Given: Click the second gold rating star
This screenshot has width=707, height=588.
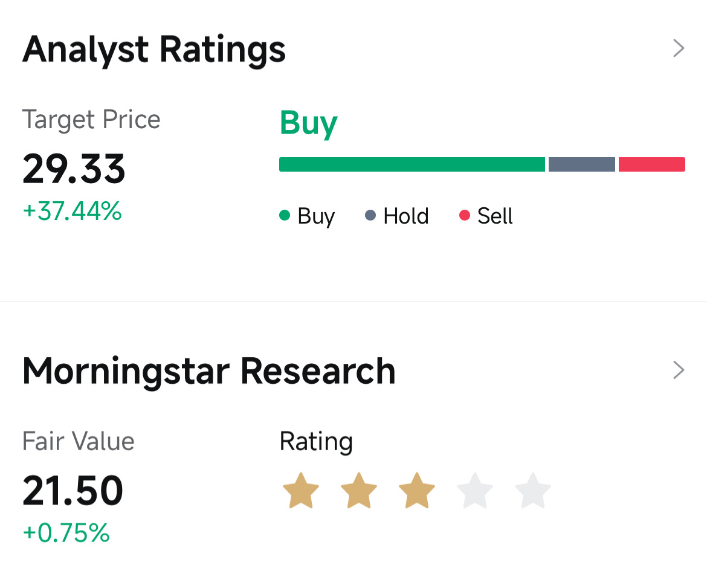Looking at the screenshot, I should tap(359, 491).
